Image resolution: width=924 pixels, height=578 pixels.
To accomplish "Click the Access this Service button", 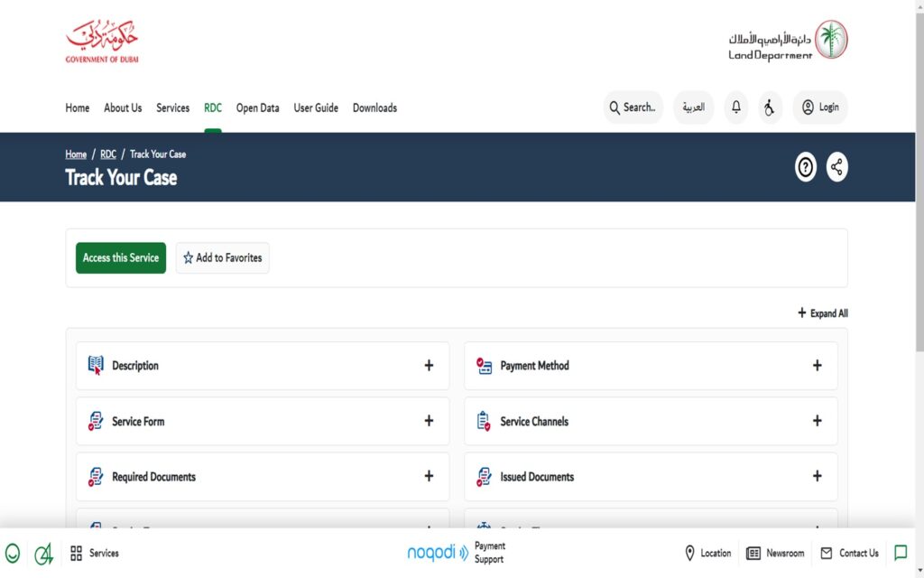I will point(121,257).
